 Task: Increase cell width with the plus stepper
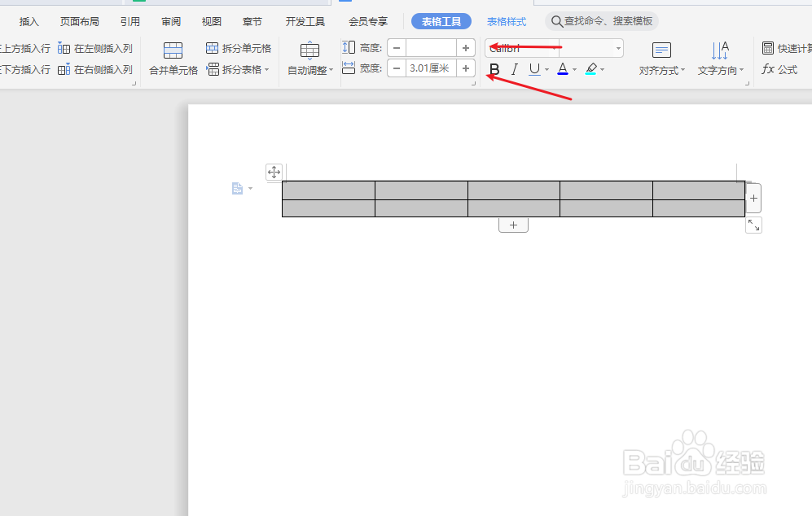pos(464,68)
